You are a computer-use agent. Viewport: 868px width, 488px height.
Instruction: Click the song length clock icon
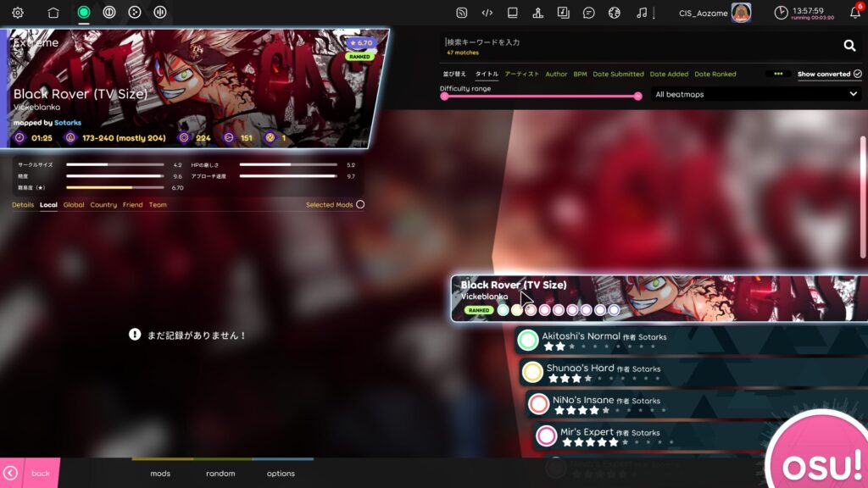pos(19,138)
